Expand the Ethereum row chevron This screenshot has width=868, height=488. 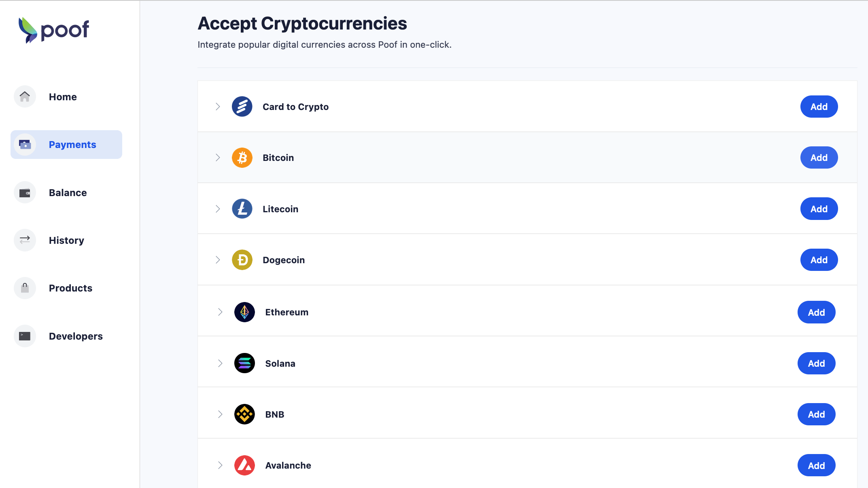pos(220,312)
